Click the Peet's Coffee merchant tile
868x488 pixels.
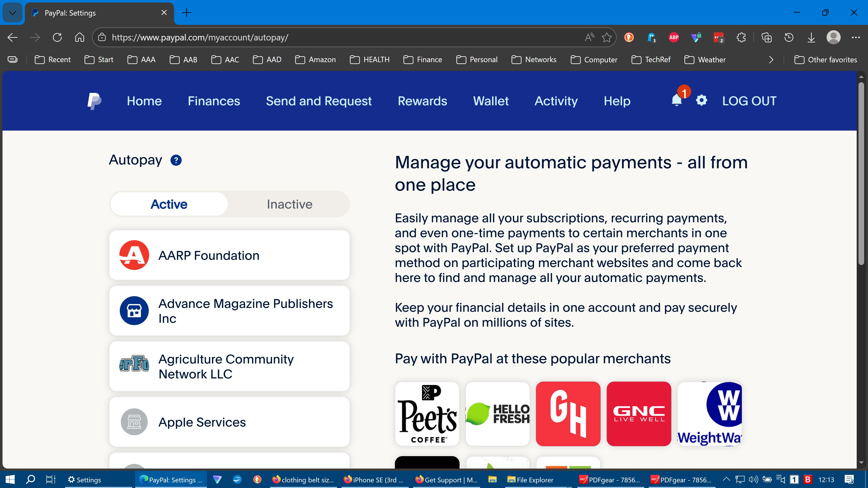(427, 414)
